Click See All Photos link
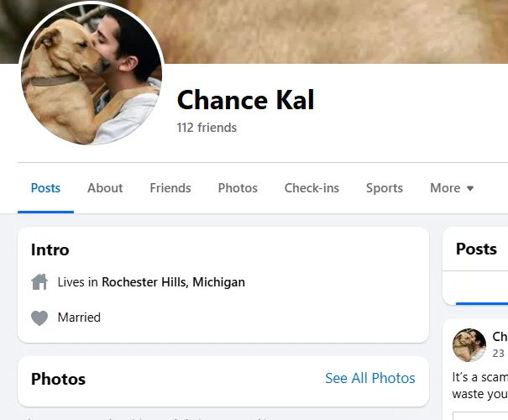This screenshot has height=420, width=508. coord(369,378)
